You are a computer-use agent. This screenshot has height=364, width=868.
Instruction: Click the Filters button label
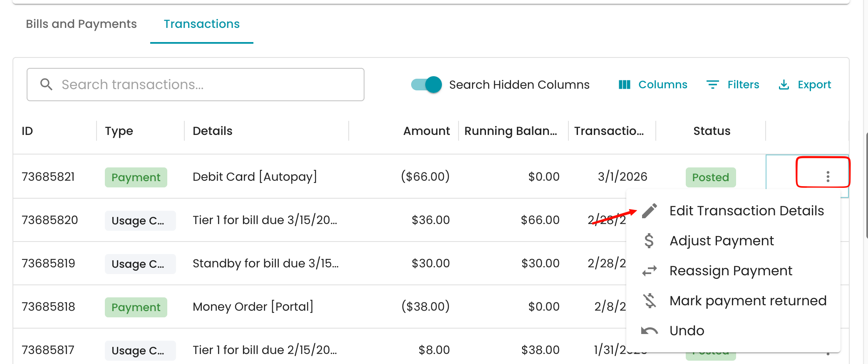(x=743, y=85)
